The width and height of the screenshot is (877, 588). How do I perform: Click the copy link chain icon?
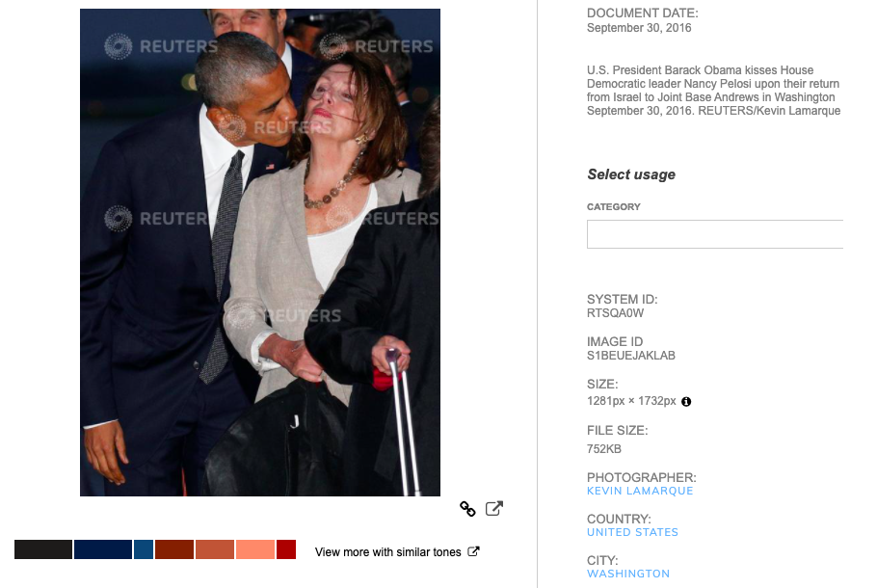point(467,509)
